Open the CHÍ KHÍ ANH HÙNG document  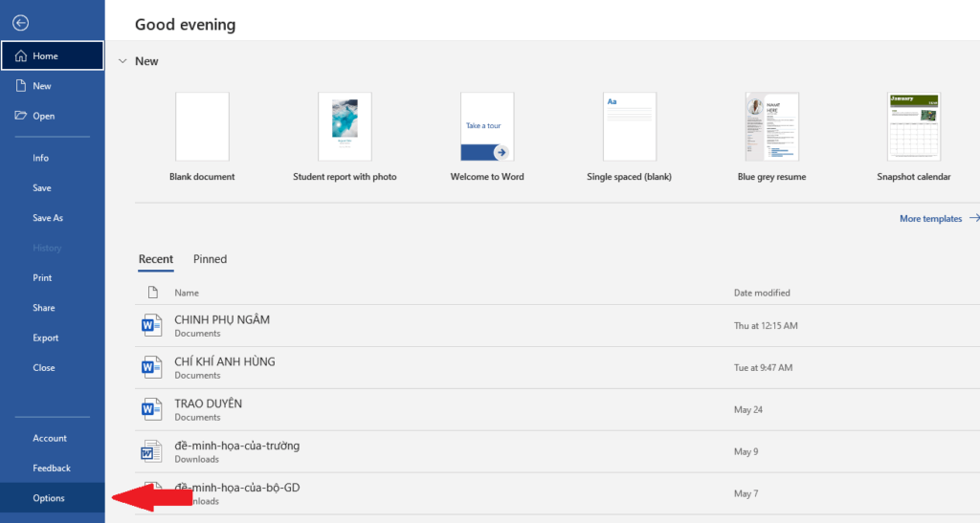558,367
